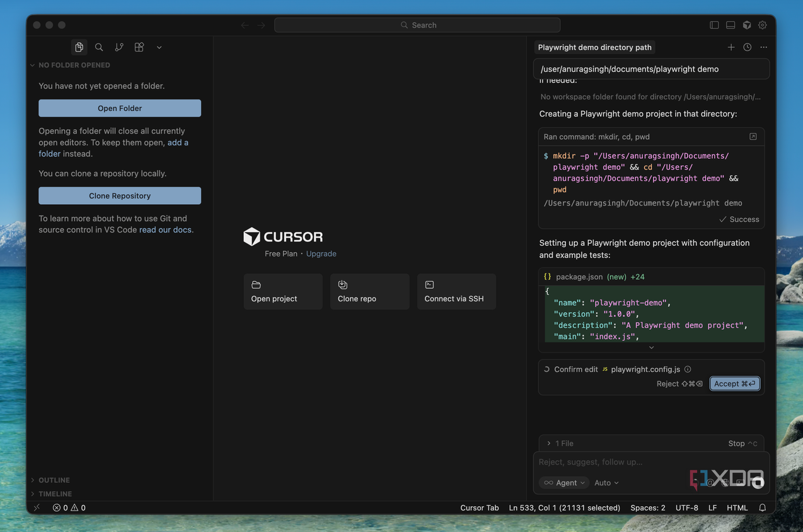Accept the playwright.config.js edit
The width and height of the screenshot is (803, 532).
(734, 384)
